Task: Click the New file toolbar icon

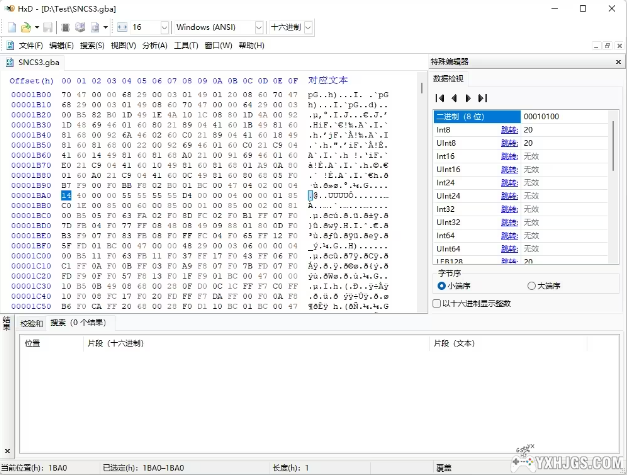Action: point(9,27)
